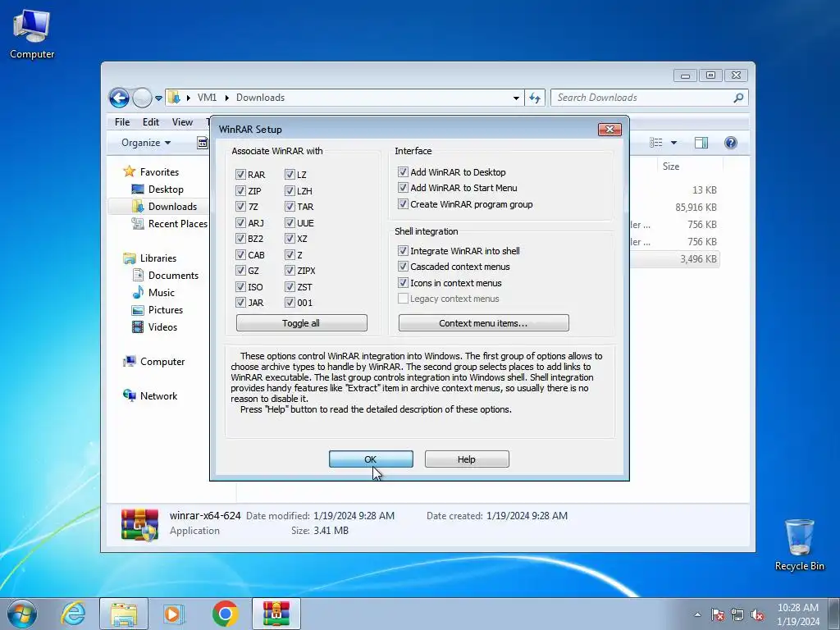Toggle Icons in context menus option
Viewport: 840px width, 630px height.
[403, 282]
